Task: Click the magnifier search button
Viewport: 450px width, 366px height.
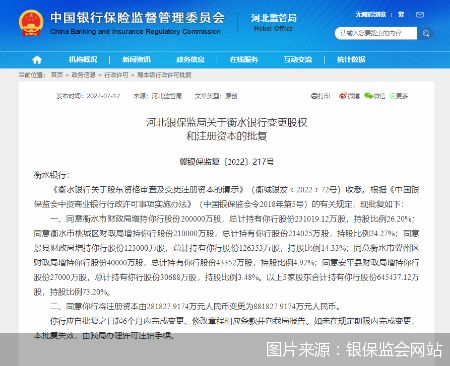Action: [x=426, y=33]
